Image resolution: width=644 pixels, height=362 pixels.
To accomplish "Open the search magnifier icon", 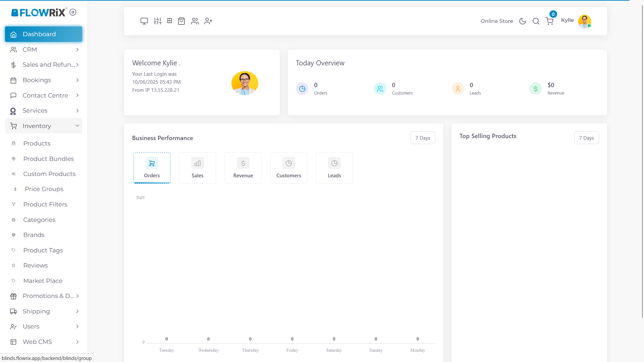I will tap(536, 21).
